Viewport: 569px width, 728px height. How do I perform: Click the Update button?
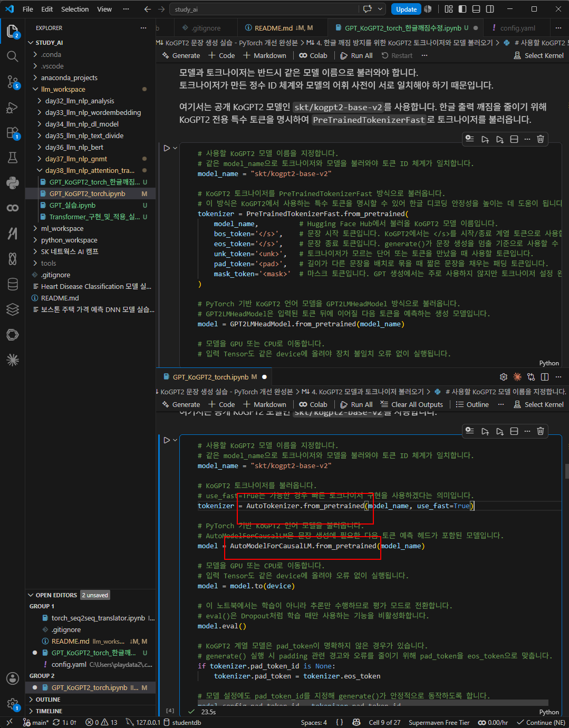point(406,9)
